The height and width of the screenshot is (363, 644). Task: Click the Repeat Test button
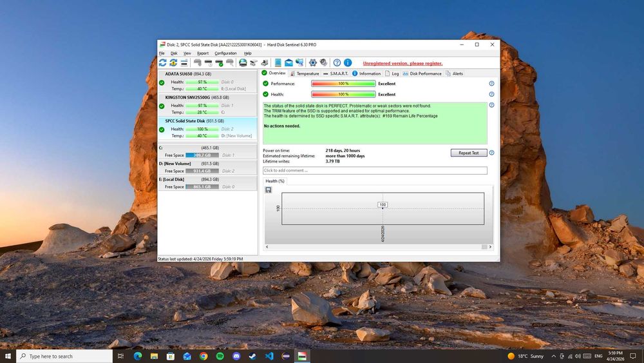pyautogui.click(x=469, y=153)
